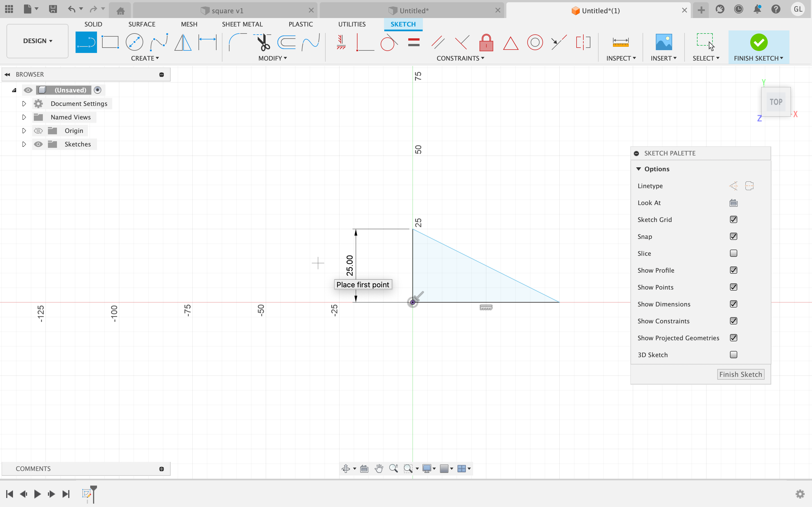Choose the Concentric constraint icon
The image size is (812, 507).
click(x=535, y=43)
